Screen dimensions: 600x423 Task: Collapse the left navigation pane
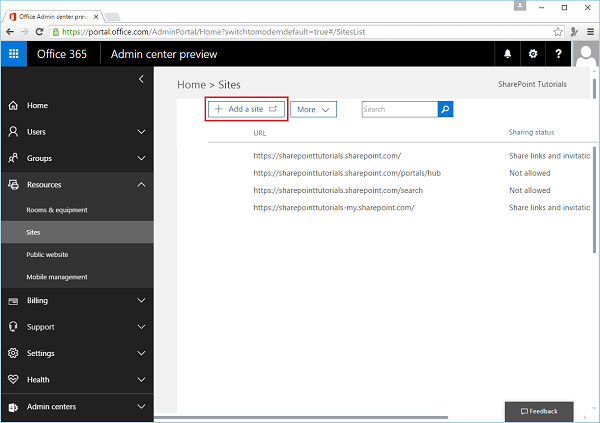coord(141,78)
